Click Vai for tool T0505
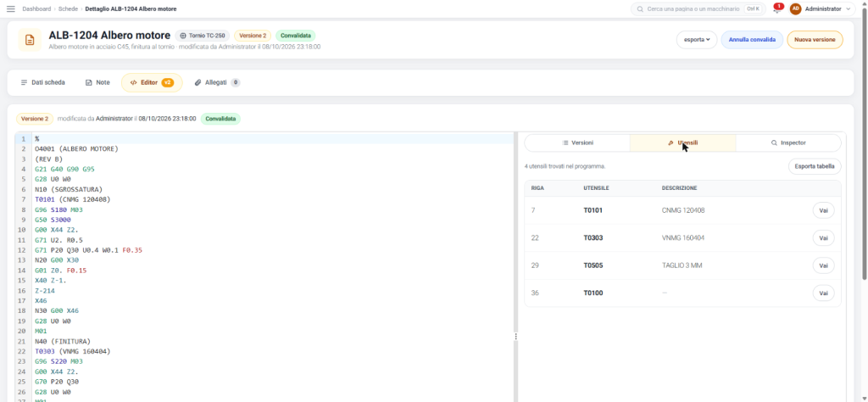This screenshot has width=868, height=402. (x=823, y=265)
